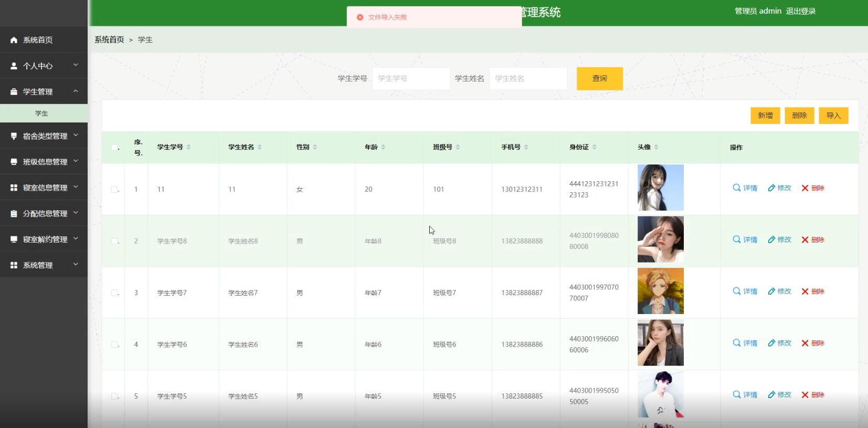
Task: Open 寝室信息管理 sidebar menu
Action: click(44, 187)
